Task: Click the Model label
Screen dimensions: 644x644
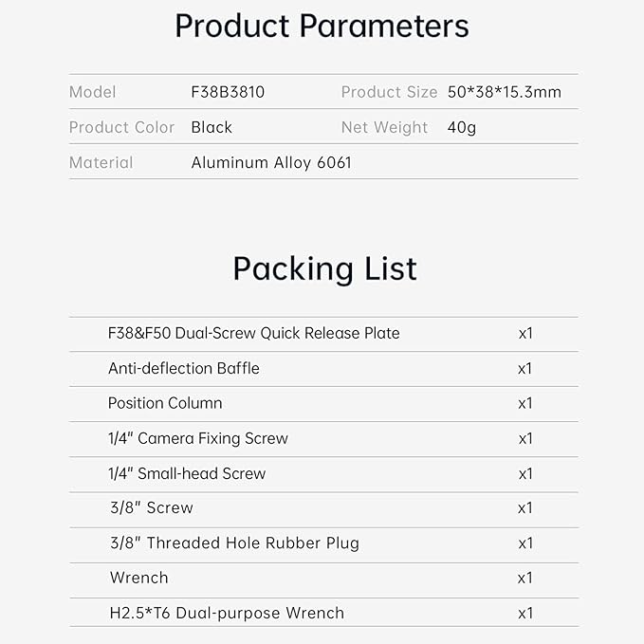Action: point(93,92)
